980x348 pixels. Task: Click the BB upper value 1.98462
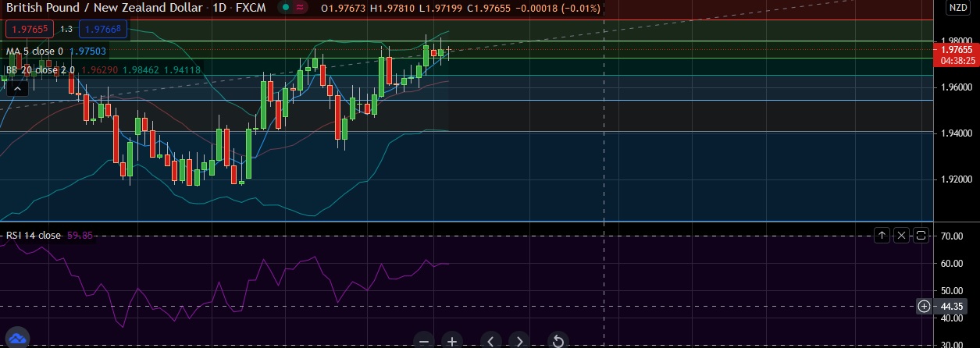[x=141, y=70]
